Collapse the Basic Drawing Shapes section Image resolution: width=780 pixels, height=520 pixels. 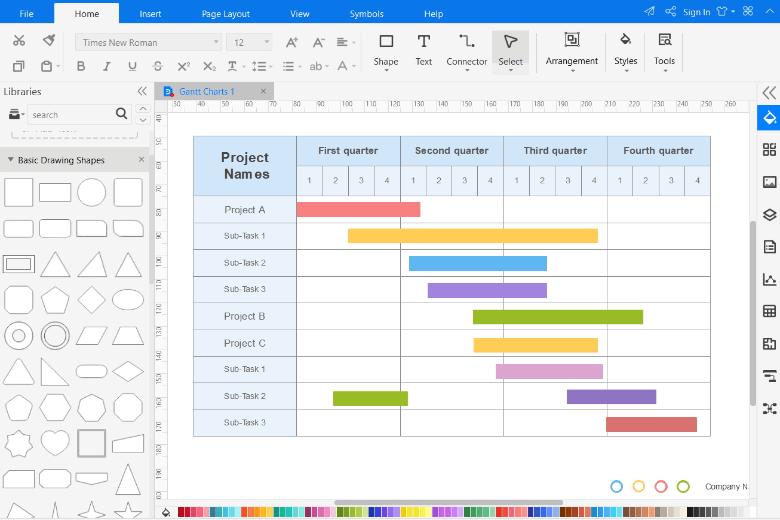click(10, 160)
